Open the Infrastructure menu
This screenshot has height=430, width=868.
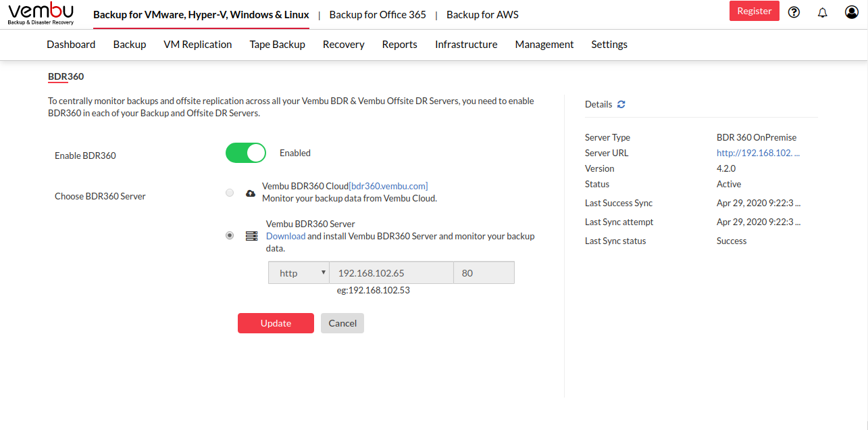coord(466,45)
